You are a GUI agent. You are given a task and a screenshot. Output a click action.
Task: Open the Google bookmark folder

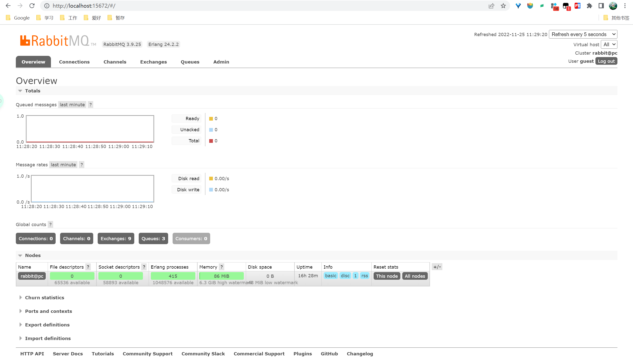coord(18,18)
